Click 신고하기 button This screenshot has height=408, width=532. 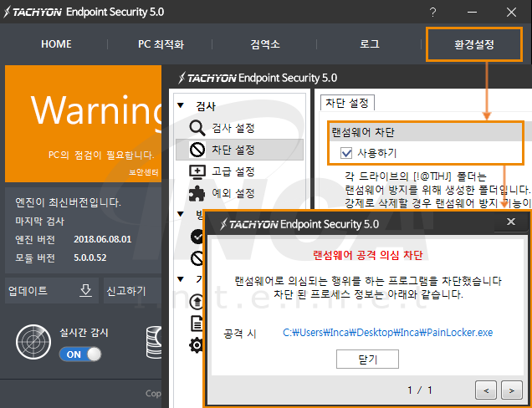tap(132, 291)
